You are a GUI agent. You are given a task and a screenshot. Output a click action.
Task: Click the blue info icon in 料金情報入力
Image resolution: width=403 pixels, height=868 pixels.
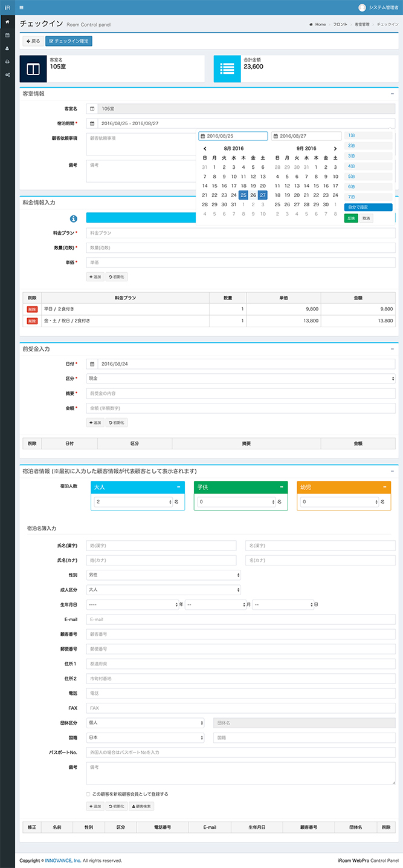(x=73, y=218)
